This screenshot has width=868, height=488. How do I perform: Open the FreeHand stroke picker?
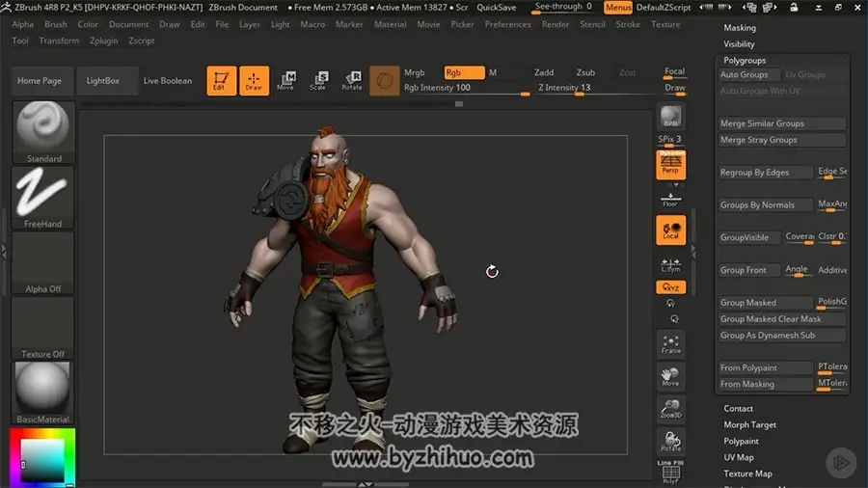coord(43,198)
